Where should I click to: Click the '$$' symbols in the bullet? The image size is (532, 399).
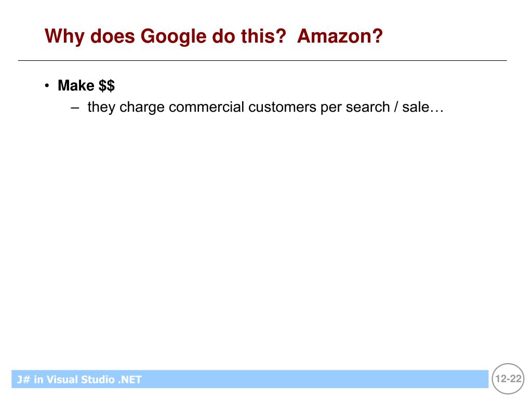(107, 86)
